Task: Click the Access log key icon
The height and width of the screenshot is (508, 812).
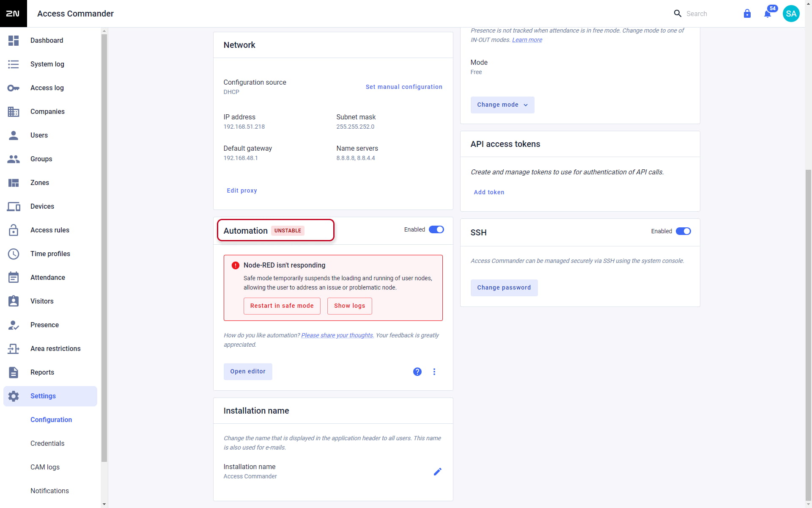Action: tap(14, 88)
